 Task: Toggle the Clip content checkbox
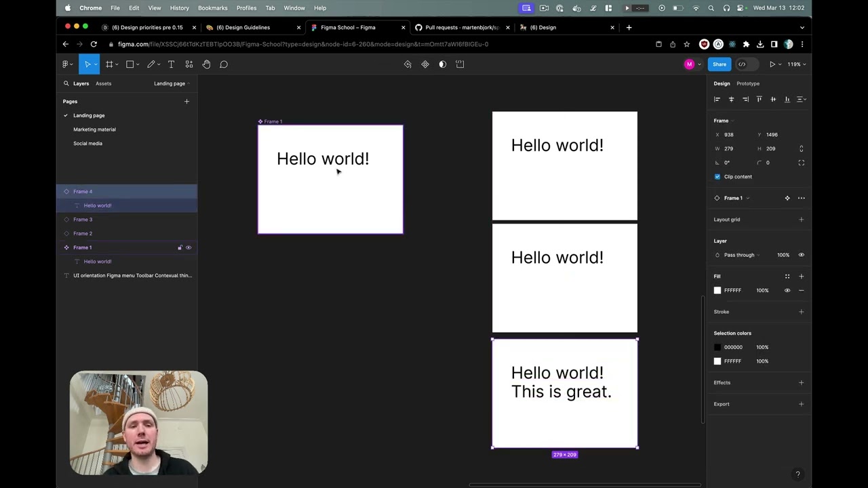pos(717,177)
